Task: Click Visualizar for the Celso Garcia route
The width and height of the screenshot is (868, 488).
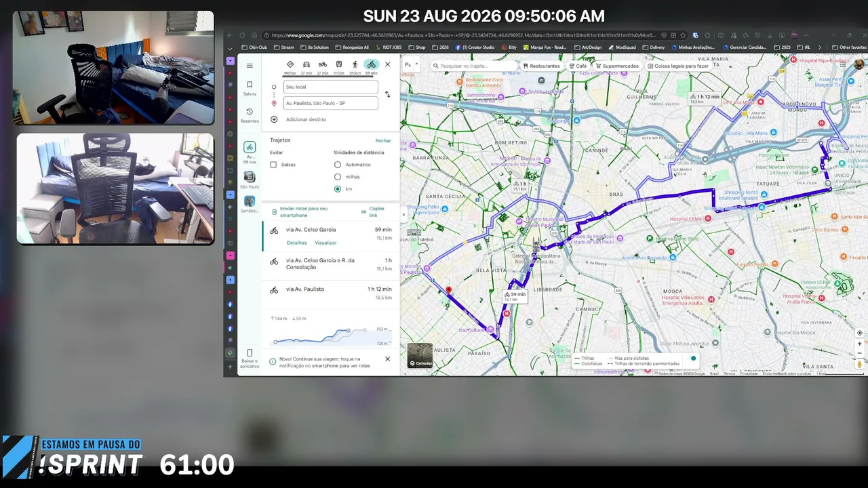Action: [325, 243]
